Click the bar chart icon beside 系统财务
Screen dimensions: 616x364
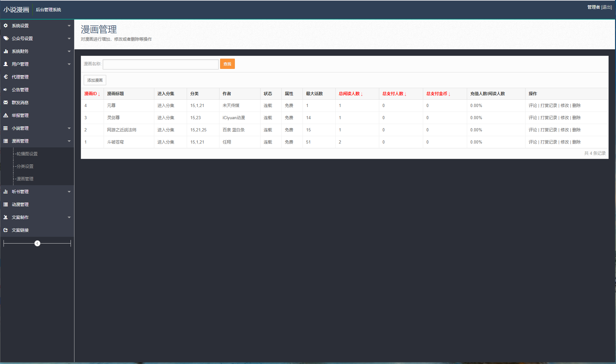click(x=6, y=51)
